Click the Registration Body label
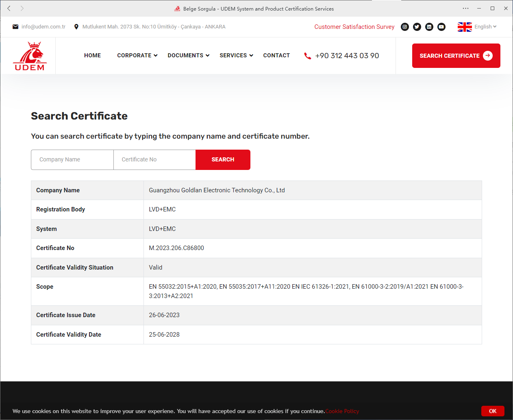513x420 pixels. coord(61,209)
